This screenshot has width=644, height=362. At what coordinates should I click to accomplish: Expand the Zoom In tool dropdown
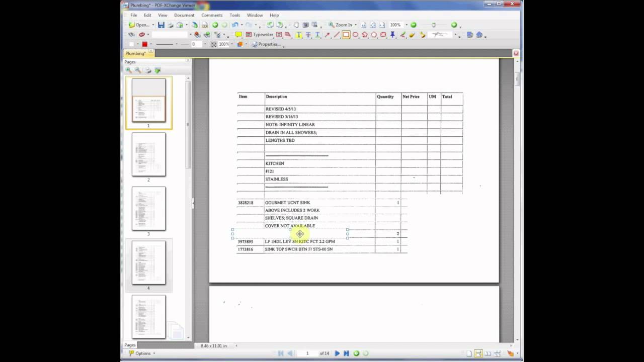[x=356, y=25]
